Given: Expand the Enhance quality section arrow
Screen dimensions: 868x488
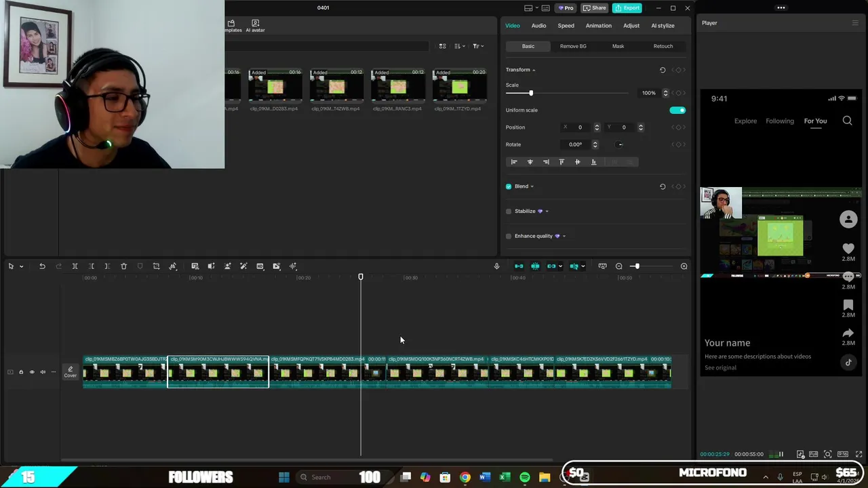Looking at the screenshot, I should [x=564, y=236].
